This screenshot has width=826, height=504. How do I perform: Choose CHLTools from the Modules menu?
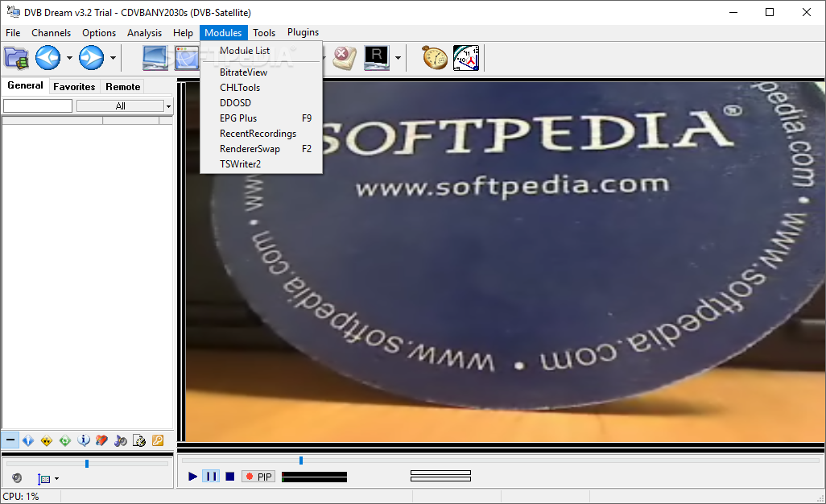click(x=262, y=88)
